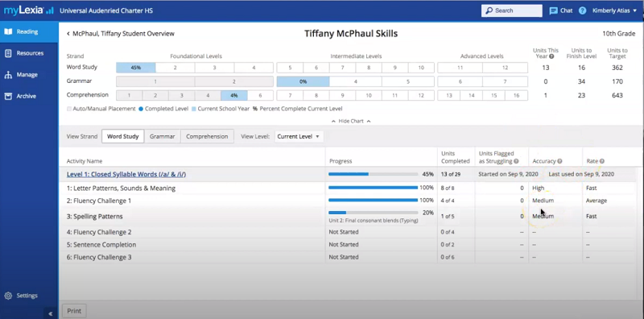Click 'High' accuracy value

538,188
